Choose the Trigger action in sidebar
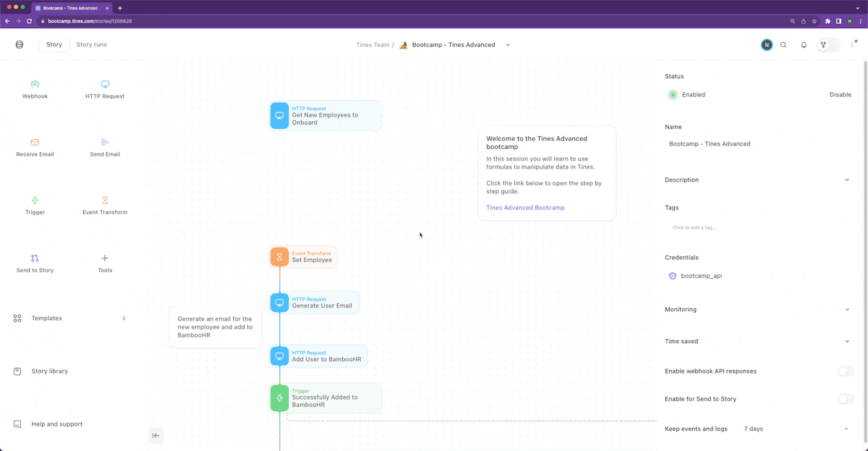The height and width of the screenshot is (451, 868). point(35,206)
